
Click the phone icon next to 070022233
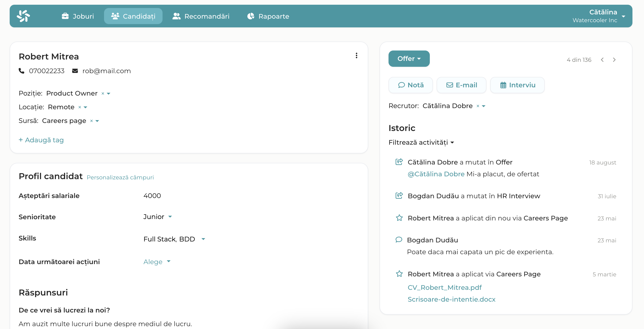(21, 71)
